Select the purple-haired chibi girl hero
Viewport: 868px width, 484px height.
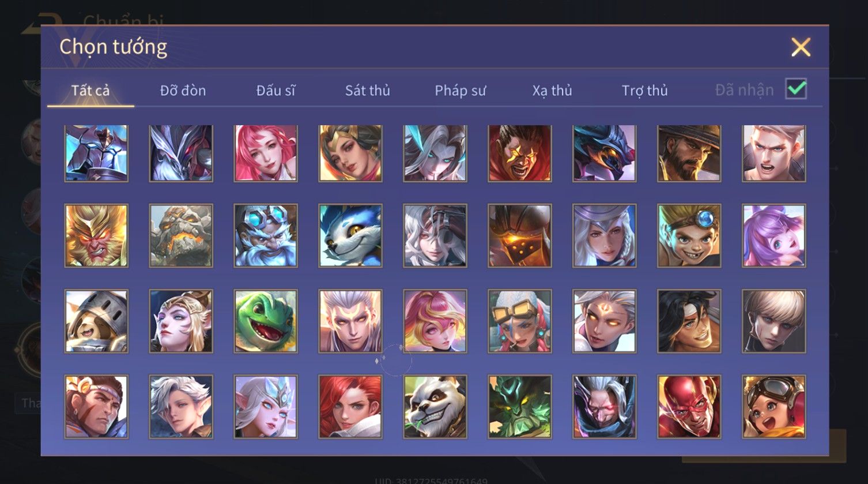pos(774,235)
